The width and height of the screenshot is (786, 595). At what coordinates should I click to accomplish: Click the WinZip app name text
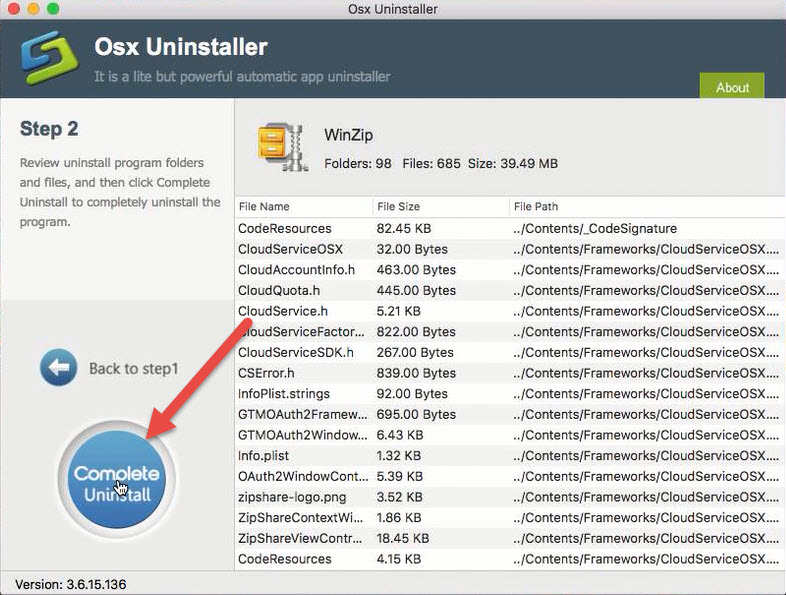click(x=348, y=135)
